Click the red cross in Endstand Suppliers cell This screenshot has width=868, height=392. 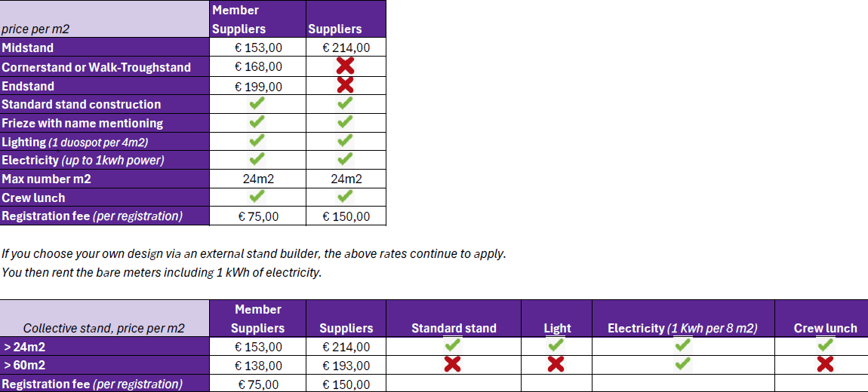tap(346, 85)
